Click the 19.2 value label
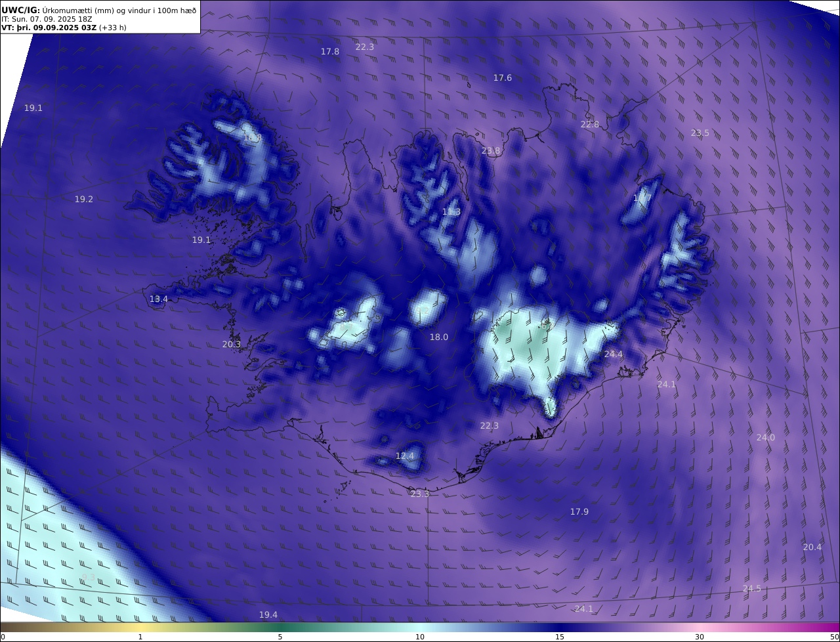The image size is (840, 642). [84, 199]
